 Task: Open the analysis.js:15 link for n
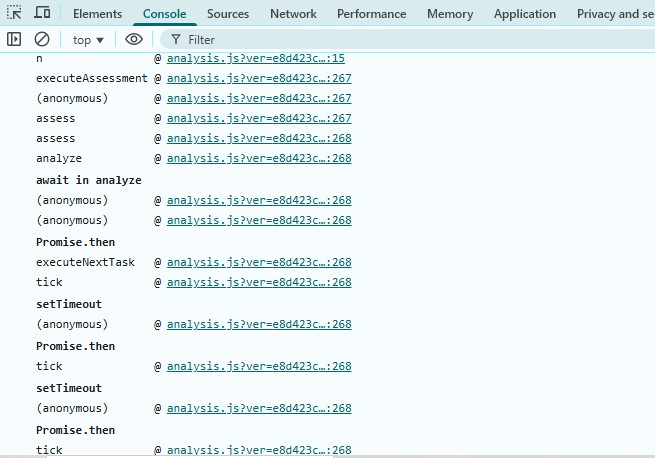tap(256, 58)
